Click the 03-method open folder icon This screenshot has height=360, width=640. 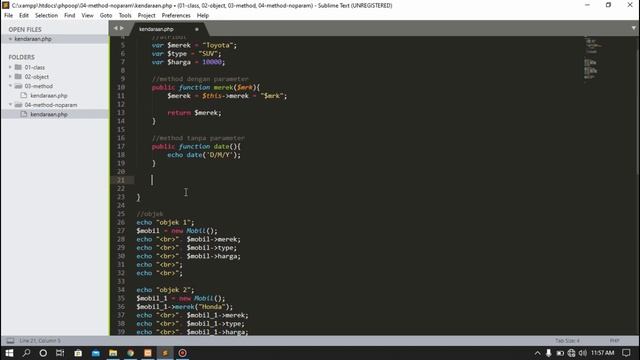[18, 86]
